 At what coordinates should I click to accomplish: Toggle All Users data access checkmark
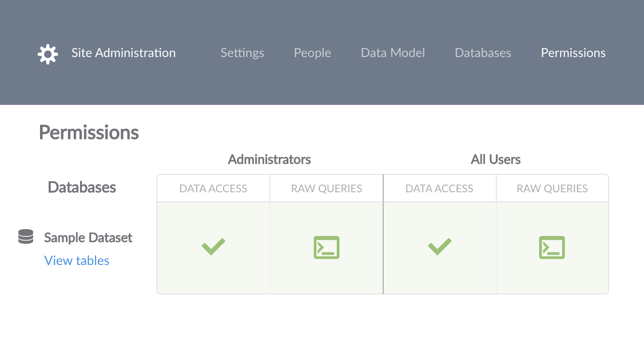tap(440, 247)
